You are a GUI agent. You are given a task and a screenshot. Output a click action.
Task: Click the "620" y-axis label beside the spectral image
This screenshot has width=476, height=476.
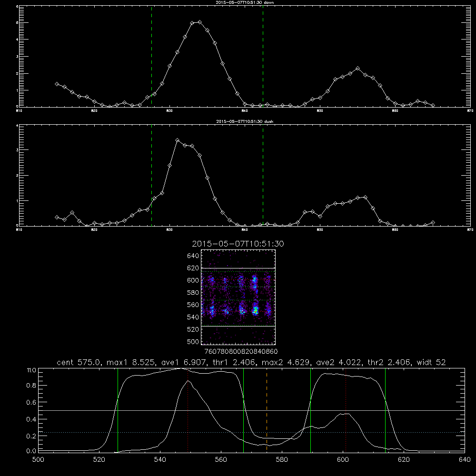pos(193,268)
